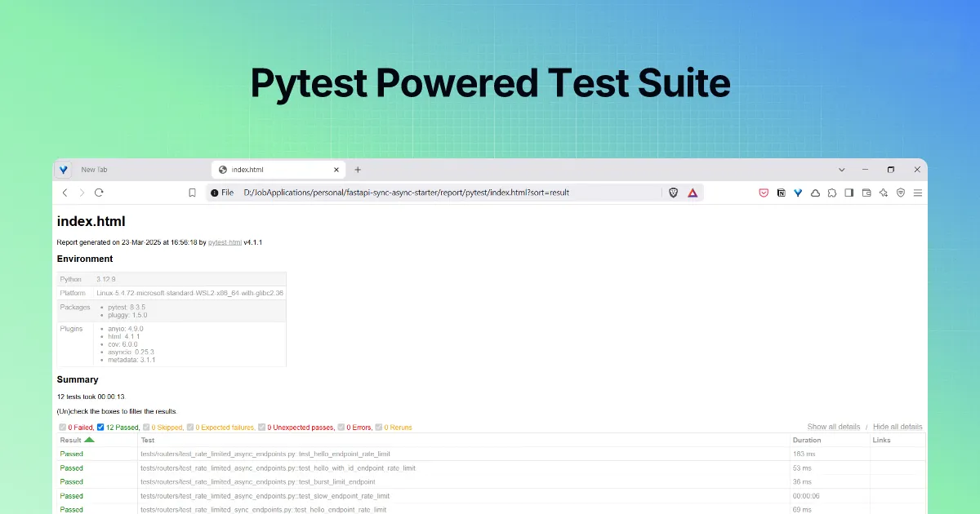Click the Links column header
The height and width of the screenshot is (514, 980).
click(898, 440)
